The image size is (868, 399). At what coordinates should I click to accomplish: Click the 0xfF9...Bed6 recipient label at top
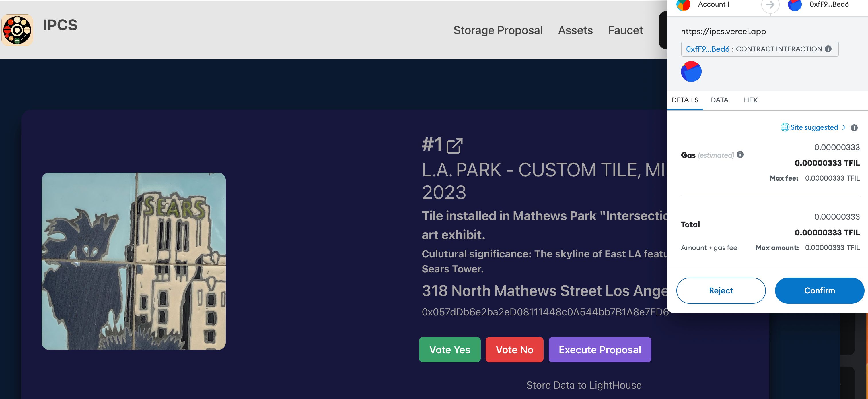pos(829,4)
